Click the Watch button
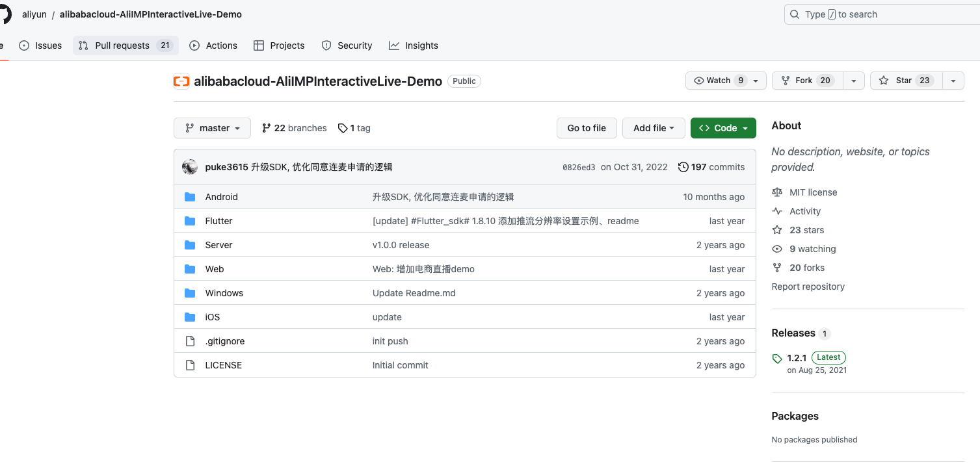 pyautogui.click(x=726, y=81)
